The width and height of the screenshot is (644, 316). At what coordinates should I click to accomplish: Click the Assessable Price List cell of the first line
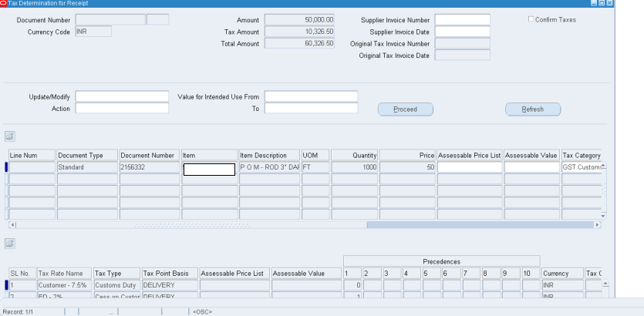tap(470, 167)
